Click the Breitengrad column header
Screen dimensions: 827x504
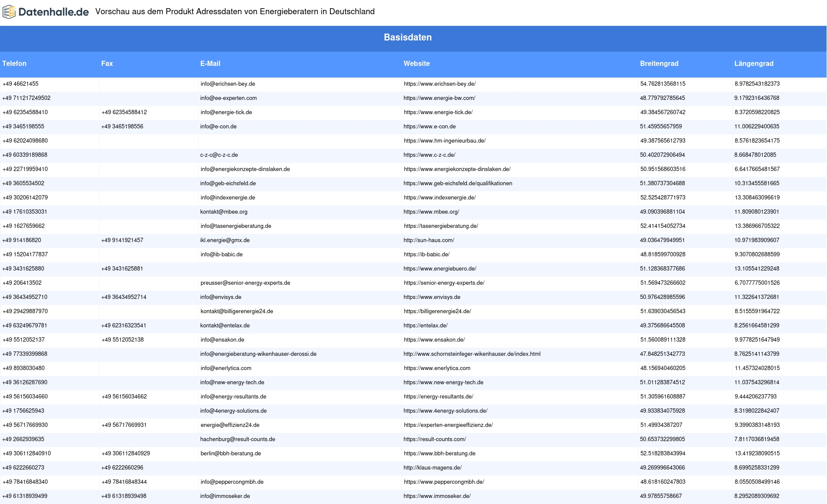coord(659,63)
